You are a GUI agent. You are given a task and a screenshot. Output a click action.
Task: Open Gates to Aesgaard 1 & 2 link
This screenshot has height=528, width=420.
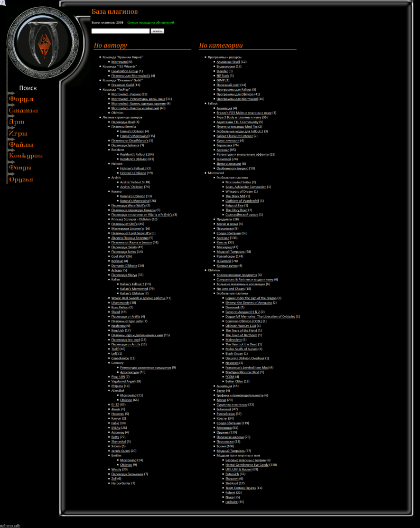242,312
